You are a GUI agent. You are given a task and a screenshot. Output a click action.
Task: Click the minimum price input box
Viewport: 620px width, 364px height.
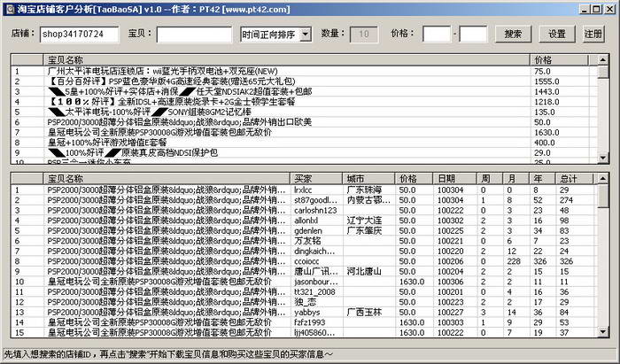tap(437, 35)
